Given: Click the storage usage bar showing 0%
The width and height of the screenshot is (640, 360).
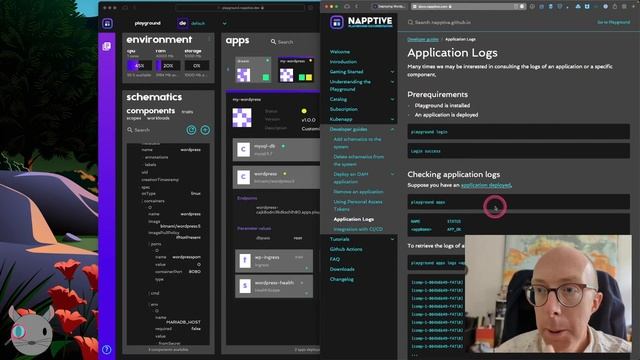Looking at the screenshot, I should pos(197,65).
